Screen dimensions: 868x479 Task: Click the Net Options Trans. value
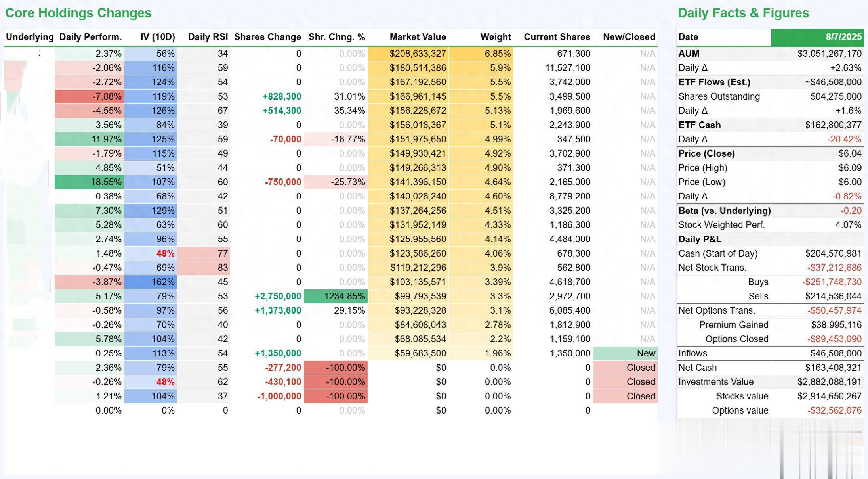pyautogui.click(x=834, y=310)
